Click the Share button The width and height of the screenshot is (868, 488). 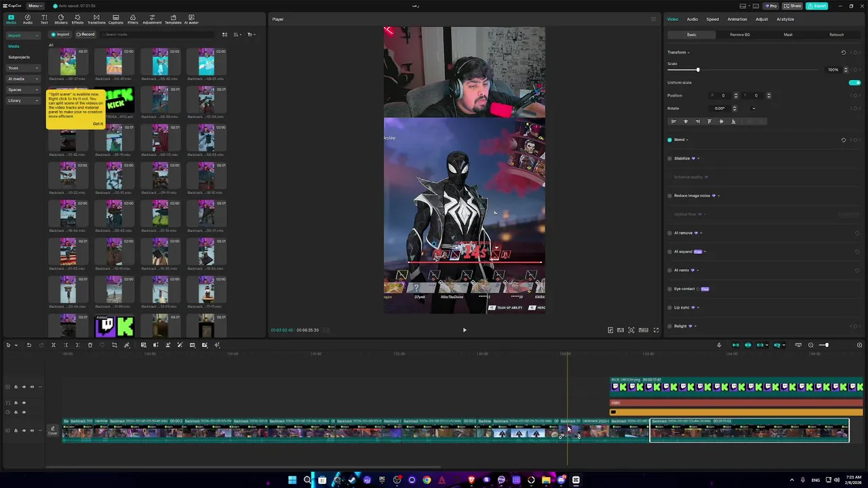(x=793, y=5)
